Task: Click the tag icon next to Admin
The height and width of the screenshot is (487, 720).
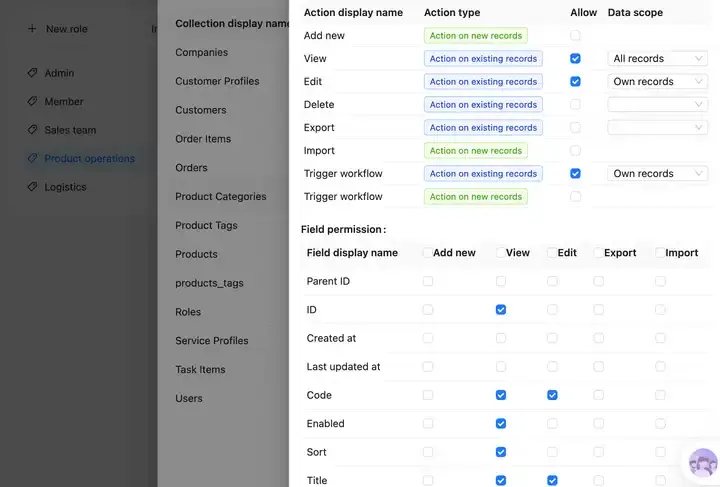Action: click(x=32, y=73)
